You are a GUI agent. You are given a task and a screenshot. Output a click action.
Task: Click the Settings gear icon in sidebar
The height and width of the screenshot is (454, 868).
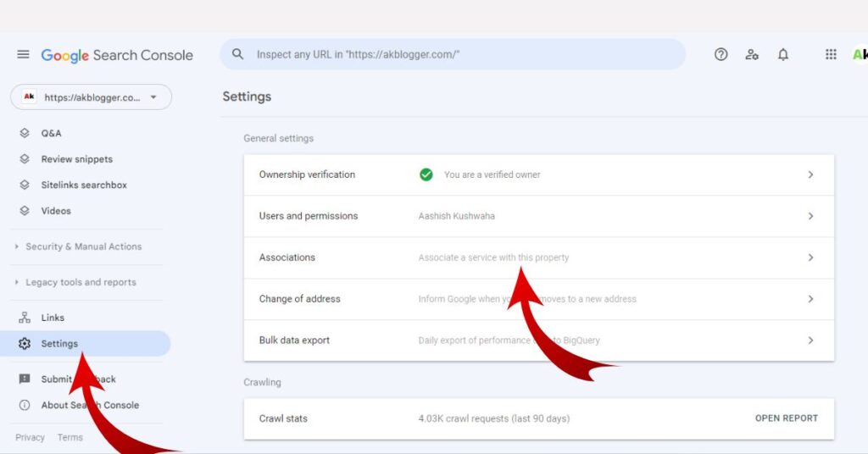point(25,343)
